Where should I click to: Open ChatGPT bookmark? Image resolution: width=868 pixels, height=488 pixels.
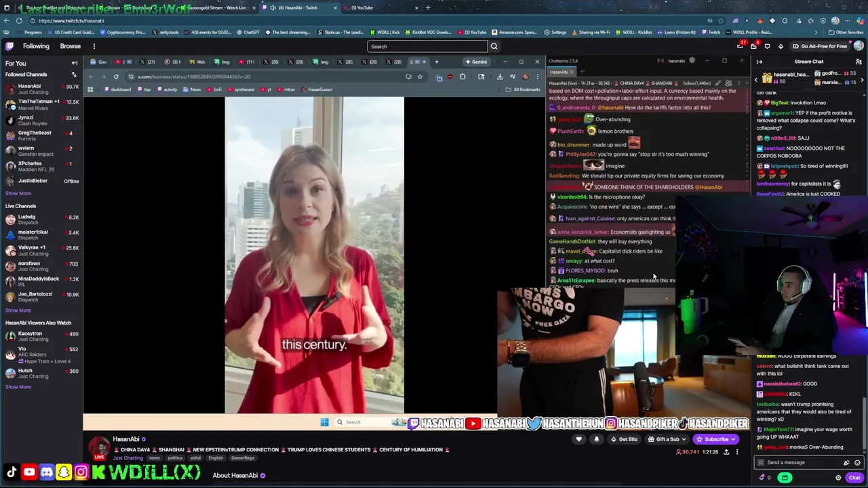(248, 32)
